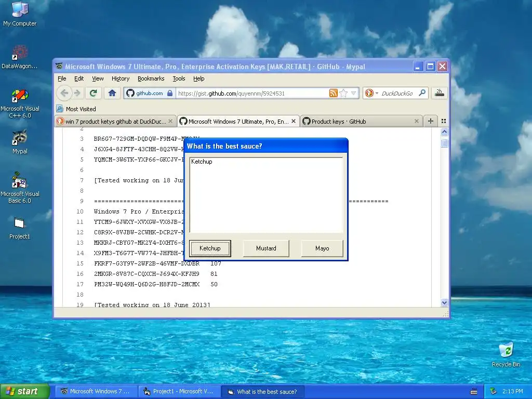Screen dimensions: 532x399
Task: Expand the URL bar history dropdown arrow
Action: click(353, 93)
